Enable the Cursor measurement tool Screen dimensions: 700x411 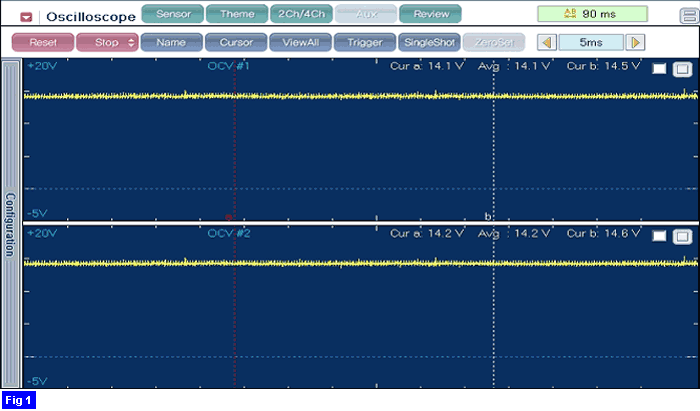point(236,43)
